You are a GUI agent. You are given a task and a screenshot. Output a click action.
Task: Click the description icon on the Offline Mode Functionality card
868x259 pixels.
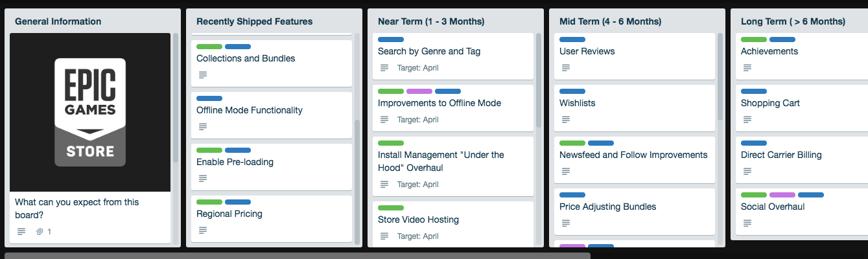click(x=203, y=126)
